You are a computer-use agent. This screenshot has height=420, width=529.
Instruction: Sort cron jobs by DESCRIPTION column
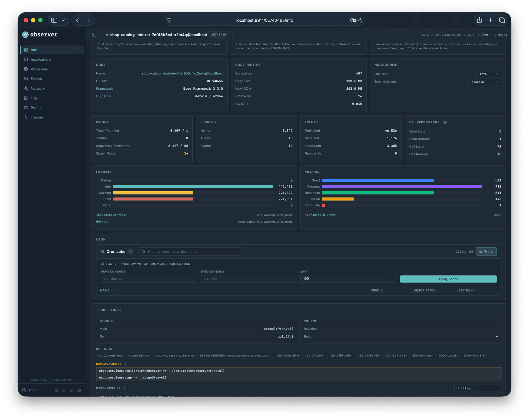pyautogui.click(x=427, y=290)
